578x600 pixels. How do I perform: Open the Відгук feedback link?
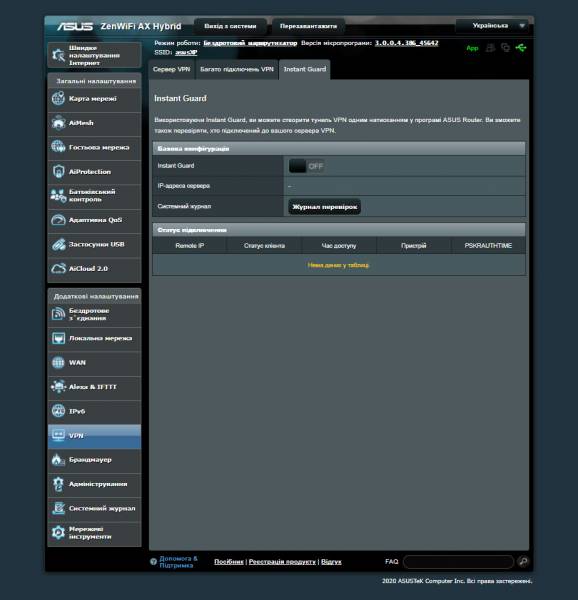[x=331, y=562]
